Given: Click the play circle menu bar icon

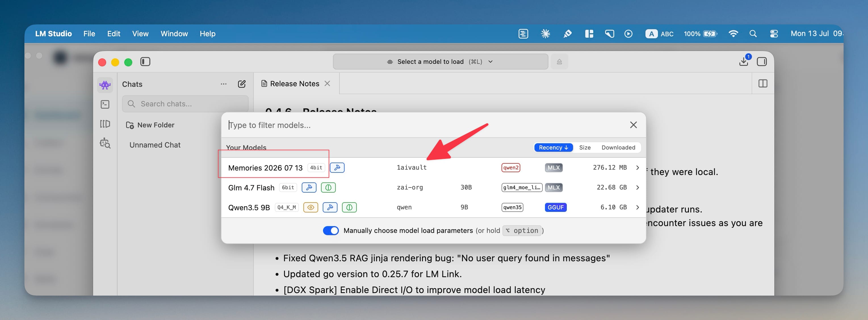Looking at the screenshot, I should [628, 34].
